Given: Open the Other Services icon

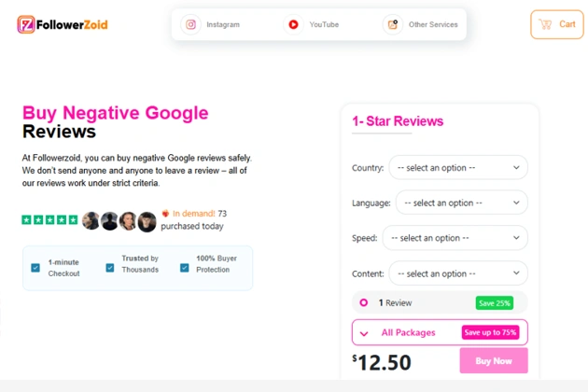Looking at the screenshot, I should (x=393, y=24).
